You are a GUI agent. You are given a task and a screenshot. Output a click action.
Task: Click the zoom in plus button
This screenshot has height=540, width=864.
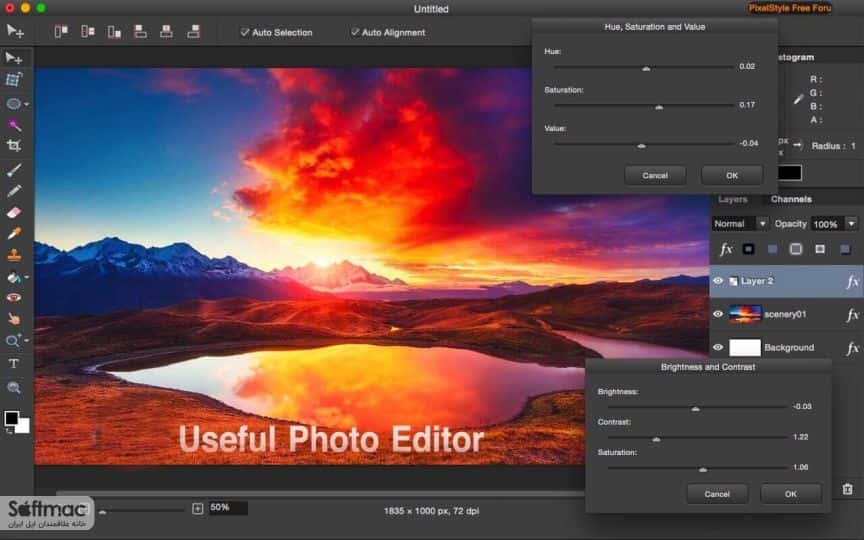pyautogui.click(x=198, y=508)
